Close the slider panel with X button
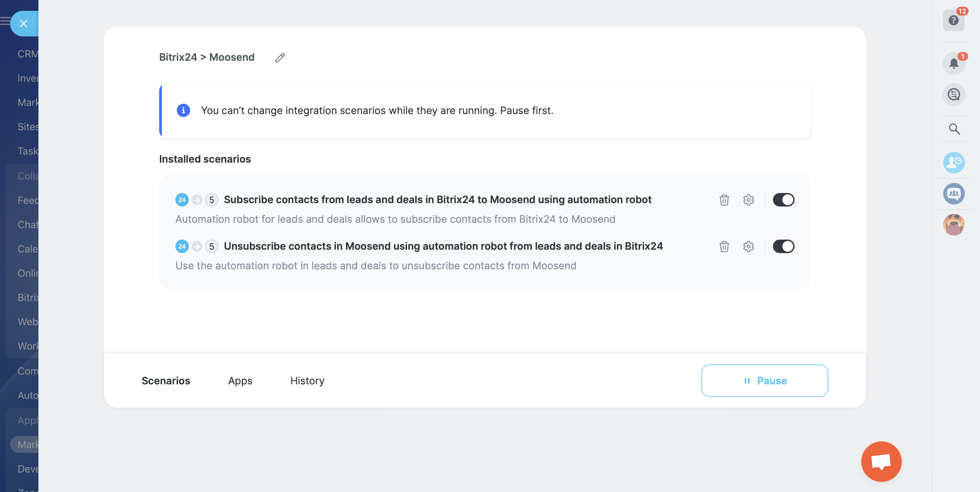The width and height of the screenshot is (980, 492). click(24, 24)
